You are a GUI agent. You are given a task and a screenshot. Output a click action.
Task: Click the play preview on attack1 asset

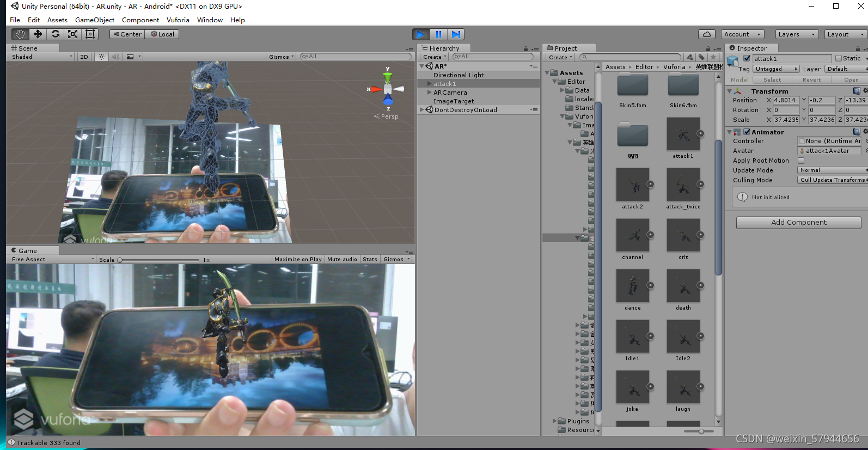700,134
